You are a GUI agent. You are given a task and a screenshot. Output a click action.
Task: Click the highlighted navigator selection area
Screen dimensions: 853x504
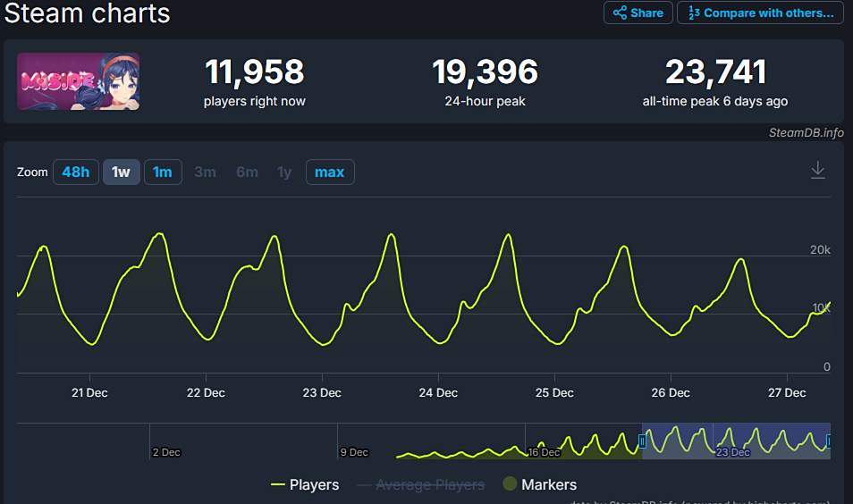(x=736, y=441)
